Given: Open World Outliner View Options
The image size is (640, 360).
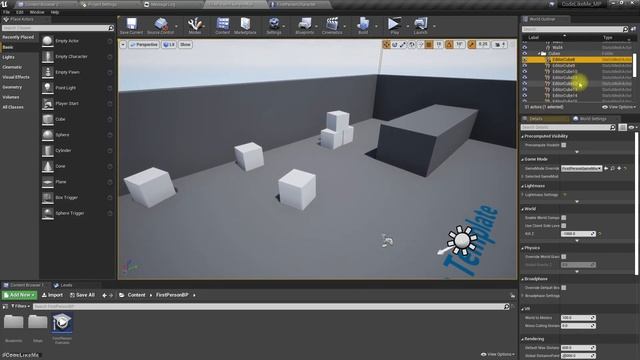Looking at the screenshot, I should click(619, 107).
